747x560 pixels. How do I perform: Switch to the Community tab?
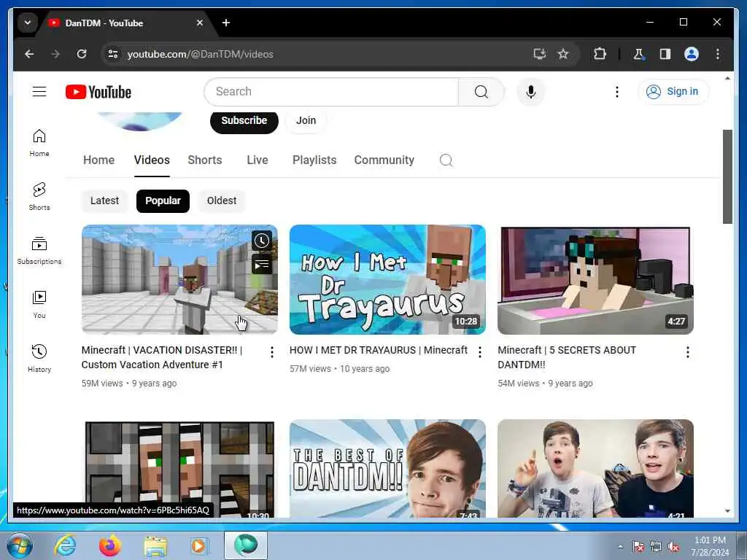click(x=384, y=160)
